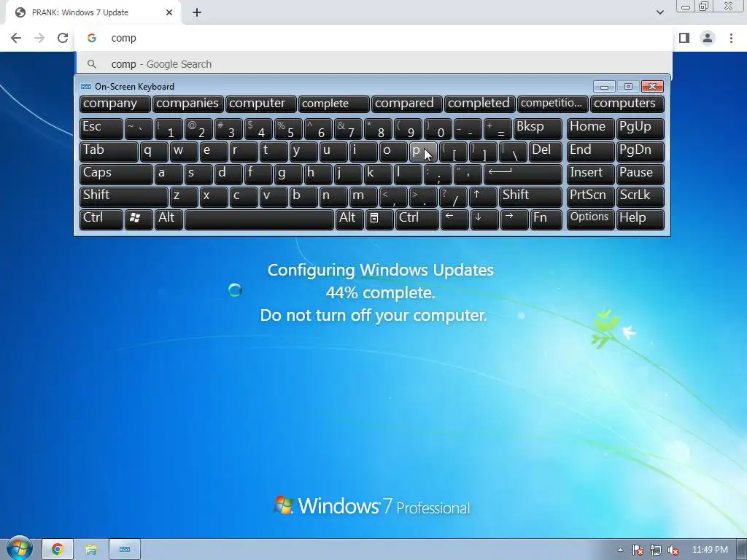This screenshot has height=560, width=747.
Task: Click the PgUp key
Action: tap(640, 128)
